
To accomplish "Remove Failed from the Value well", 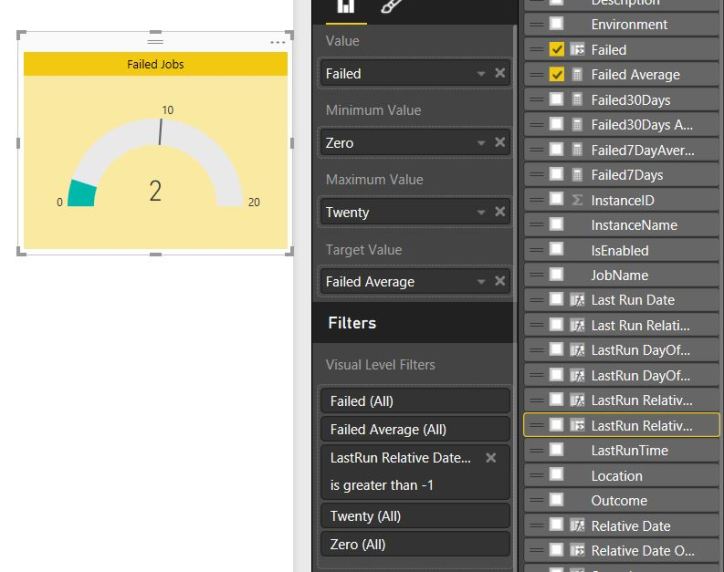I will pos(500,73).
